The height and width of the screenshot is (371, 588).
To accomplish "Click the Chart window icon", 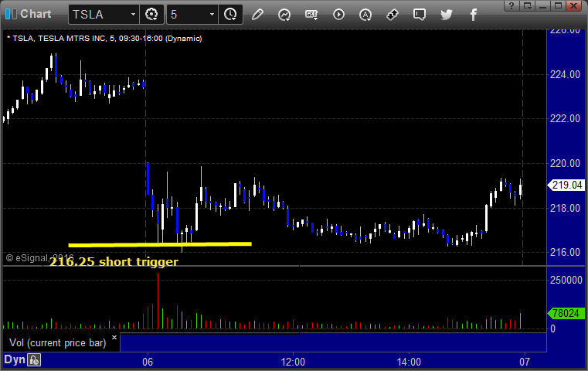I will click(x=11, y=14).
